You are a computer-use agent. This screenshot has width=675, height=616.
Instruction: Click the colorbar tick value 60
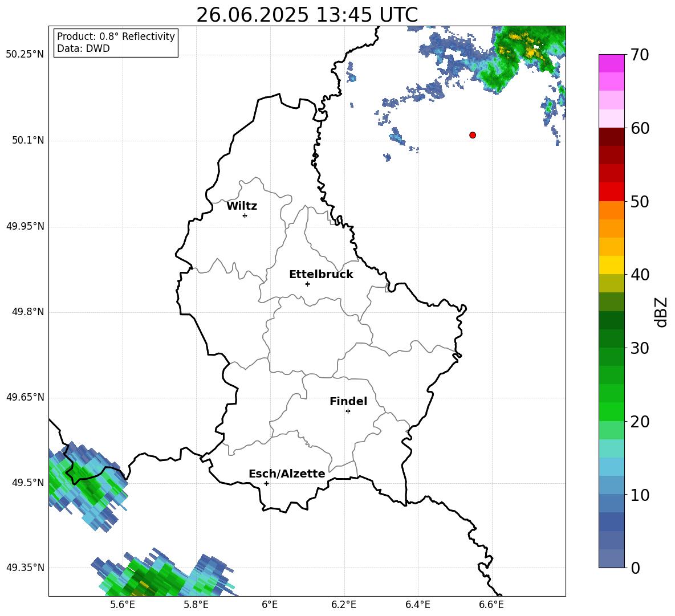(640, 128)
